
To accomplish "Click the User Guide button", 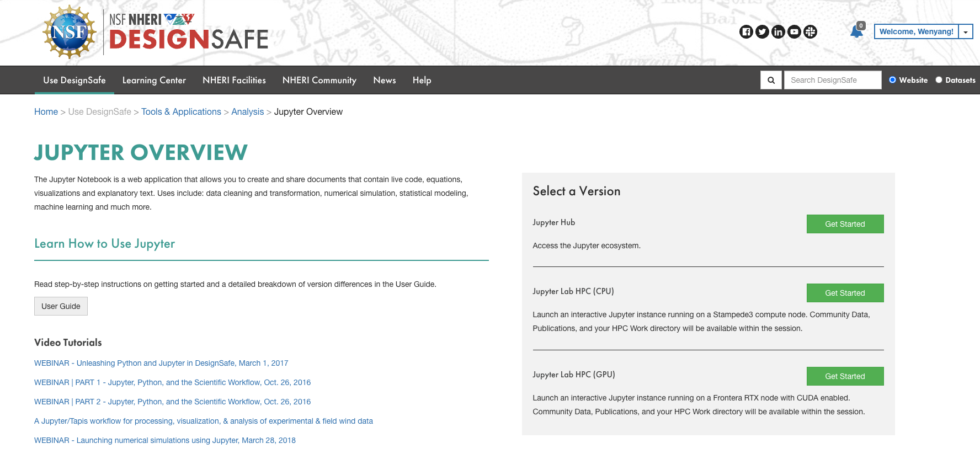I will click(61, 306).
